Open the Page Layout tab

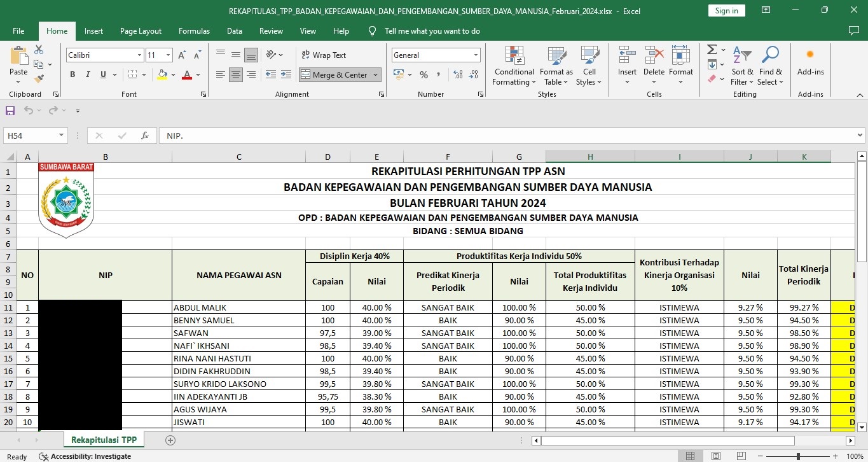click(x=141, y=31)
